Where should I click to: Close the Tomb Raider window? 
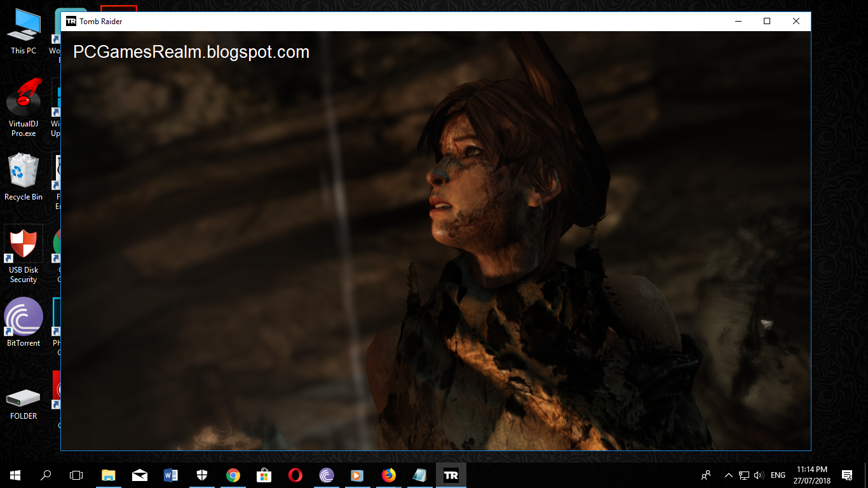(796, 21)
